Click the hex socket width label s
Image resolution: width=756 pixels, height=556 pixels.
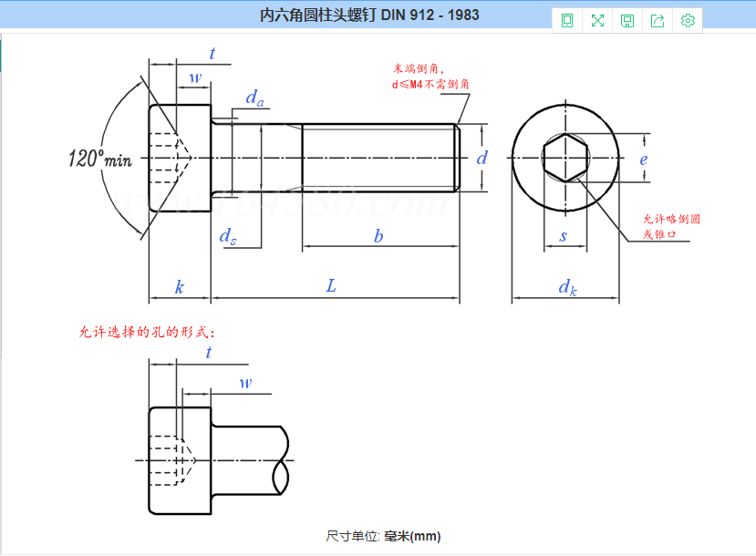[x=564, y=237]
